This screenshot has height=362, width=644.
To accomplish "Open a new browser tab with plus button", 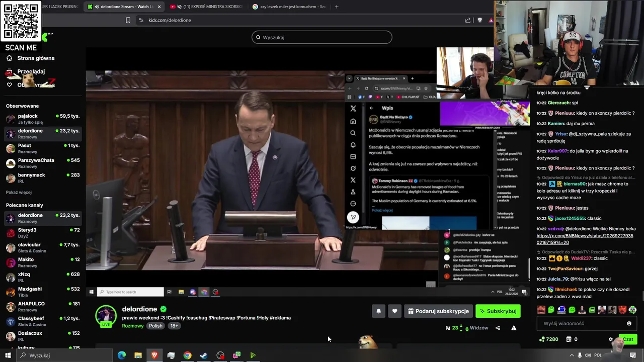I will tap(337, 7).
